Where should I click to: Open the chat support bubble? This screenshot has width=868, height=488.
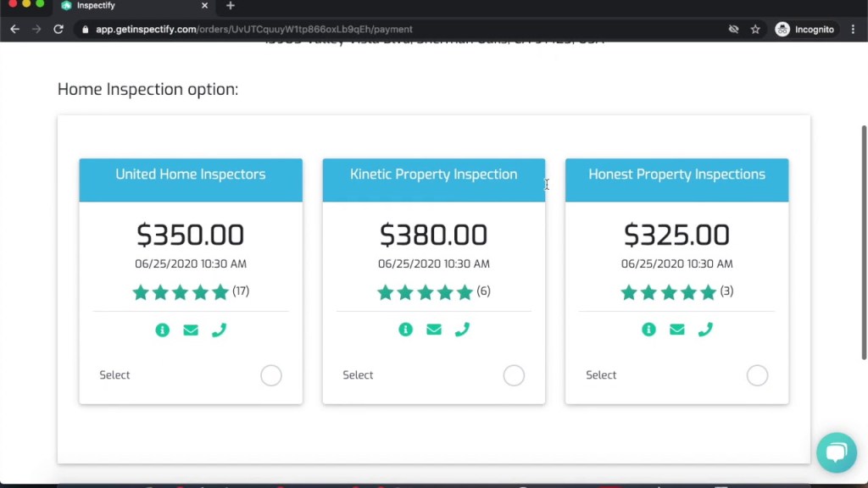pyautogui.click(x=837, y=452)
